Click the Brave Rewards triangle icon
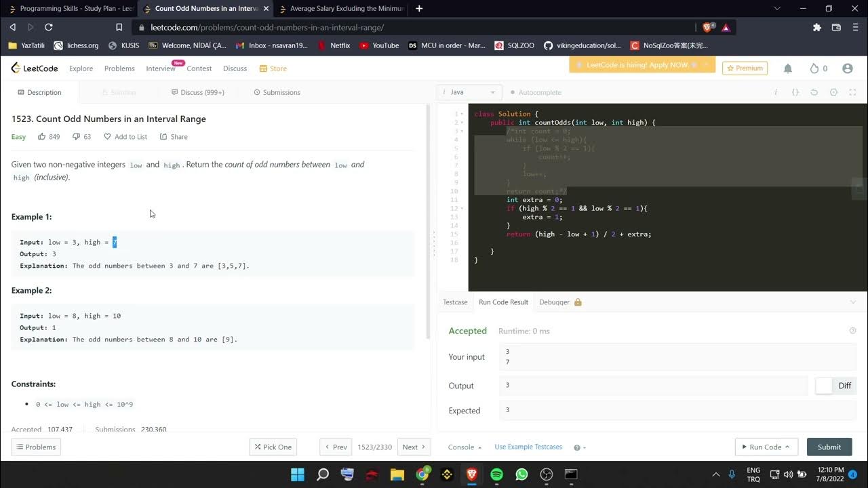The image size is (868, 488). click(726, 27)
